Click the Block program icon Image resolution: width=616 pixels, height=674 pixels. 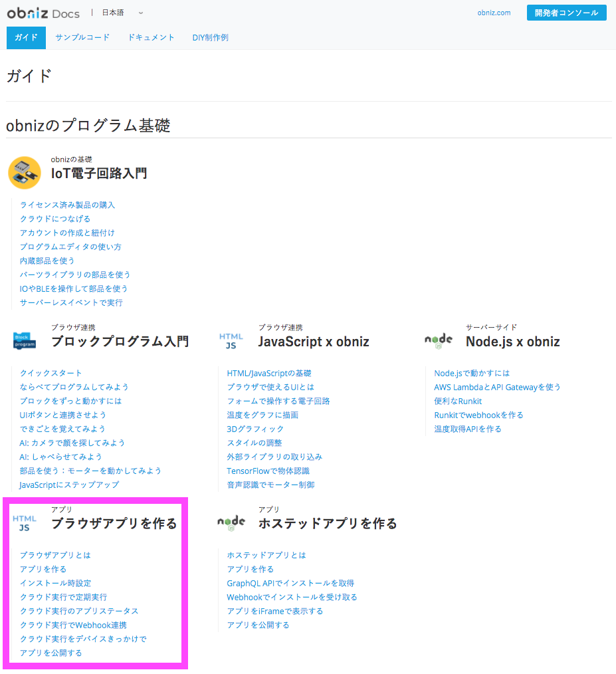pos(25,340)
